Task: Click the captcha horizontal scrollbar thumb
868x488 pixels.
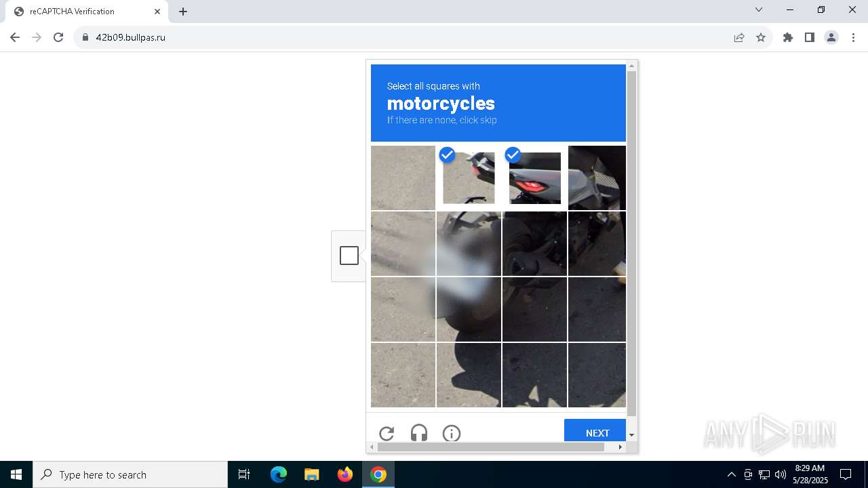Action: tap(491, 447)
